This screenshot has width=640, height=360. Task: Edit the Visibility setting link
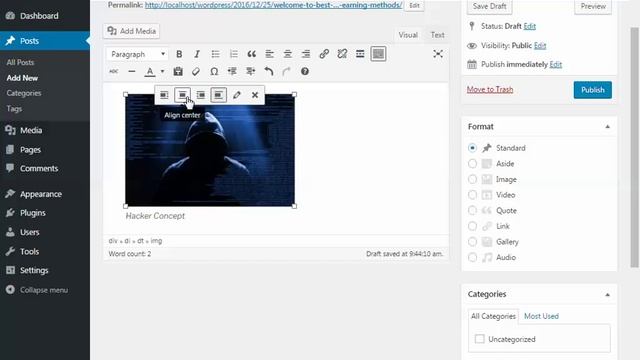pos(540,46)
